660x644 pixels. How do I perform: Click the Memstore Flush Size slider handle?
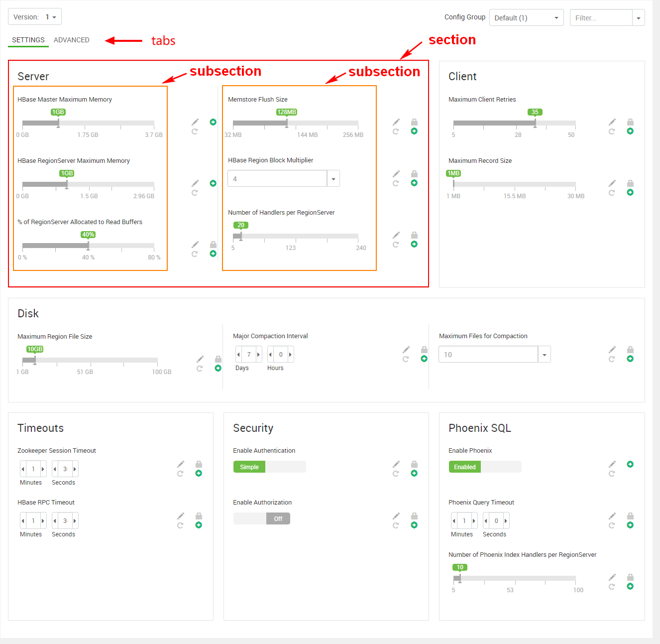(287, 123)
